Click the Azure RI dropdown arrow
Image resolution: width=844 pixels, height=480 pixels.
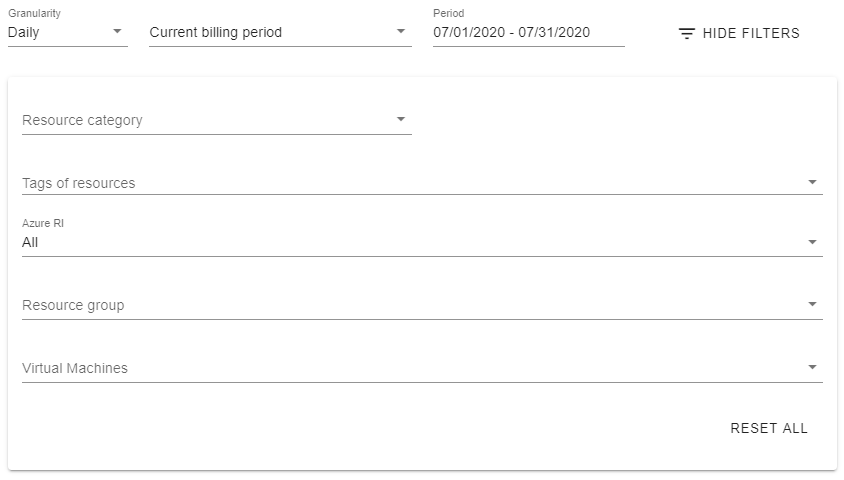[812, 242]
